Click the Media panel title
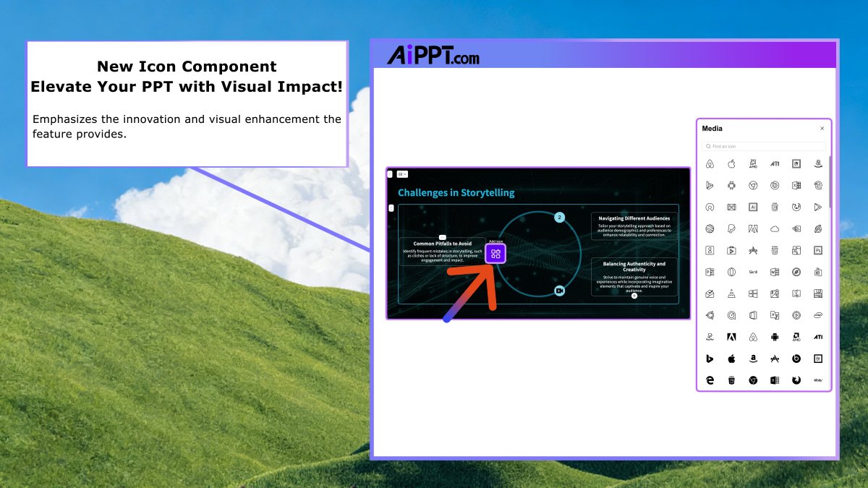 tap(712, 129)
